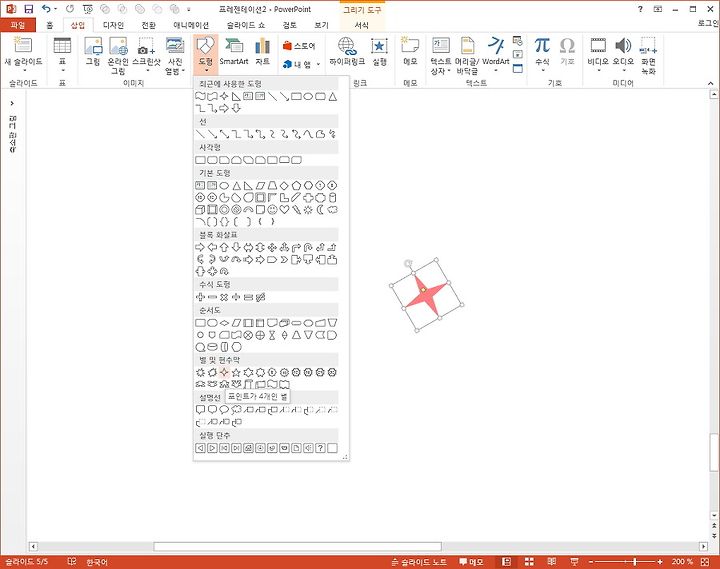Collapse the ribbon with the caret

(710, 83)
